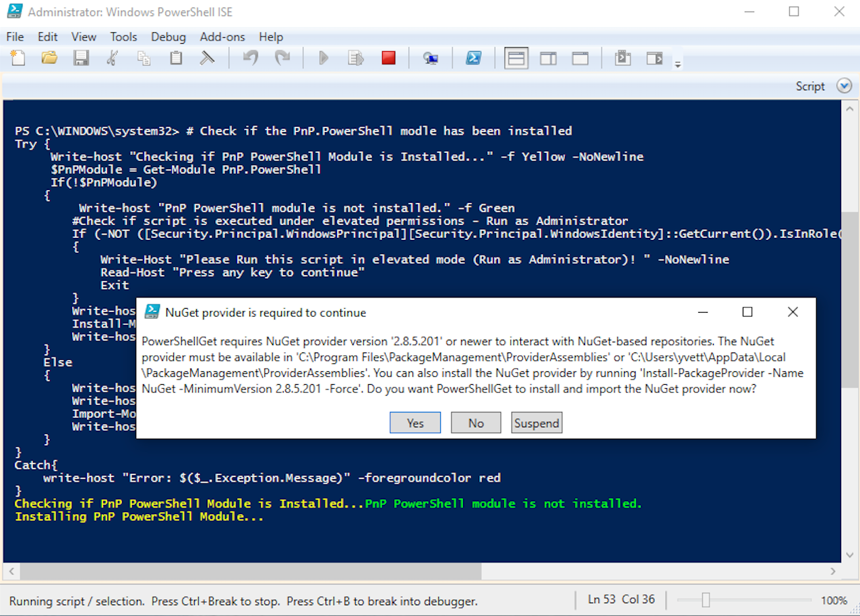Click Suspend in NuGet dialog
This screenshot has width=860, height=616.
(x=536, y=423)
